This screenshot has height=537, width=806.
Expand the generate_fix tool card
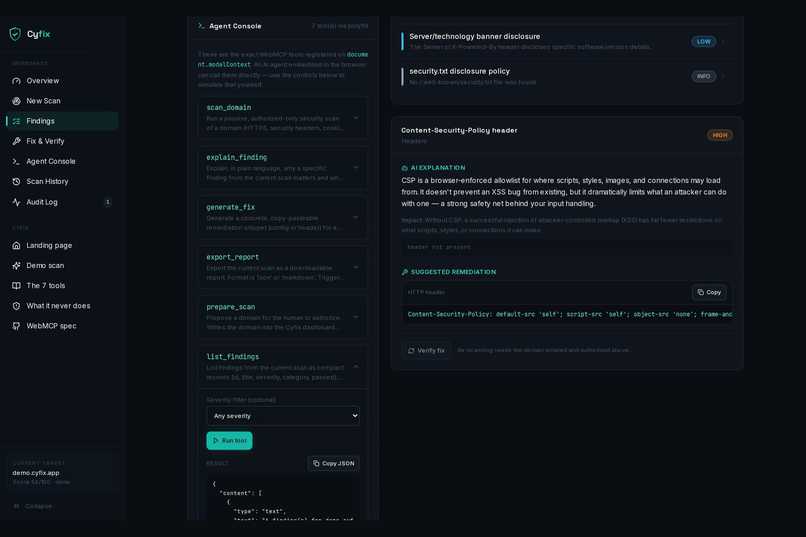[283, 217]
